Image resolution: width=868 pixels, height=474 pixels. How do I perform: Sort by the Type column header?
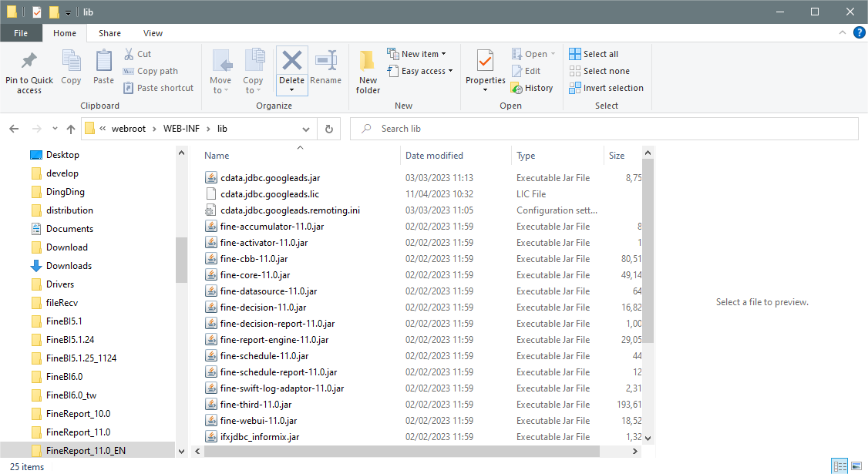click(525, 156)
